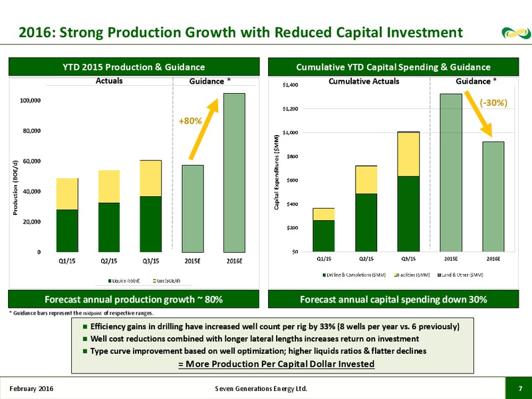Image resolution: width=532 pixels, height=399 pixels.
Task: Click the dark green liquids segment of the Q1/15 production bar
Action: pyautogui.click(x=67, y=231)
